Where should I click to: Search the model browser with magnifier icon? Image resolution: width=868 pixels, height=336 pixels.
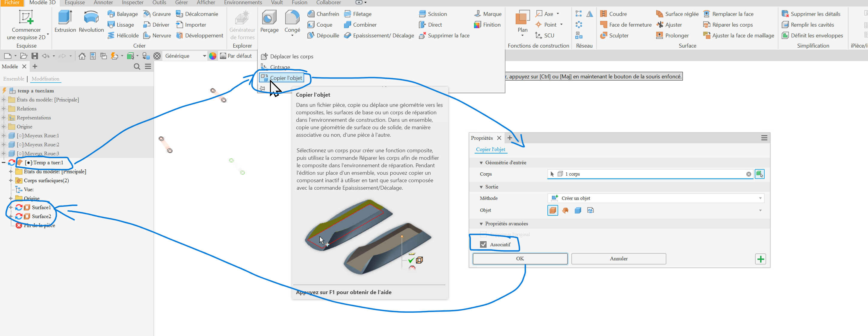click(137, 67)
